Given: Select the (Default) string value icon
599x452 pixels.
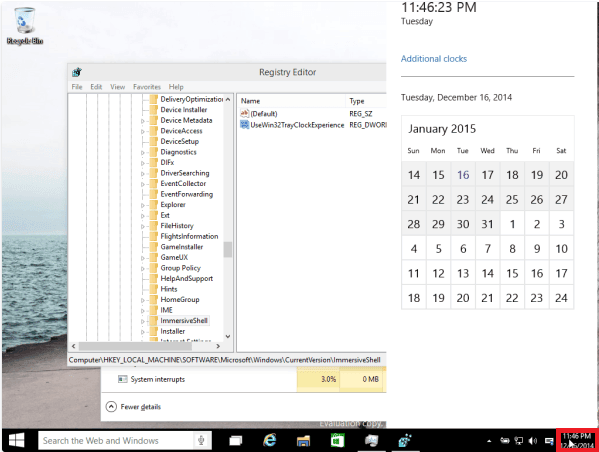Looking at the screenshot, I should pyautogui.click(x=244, y=113).
